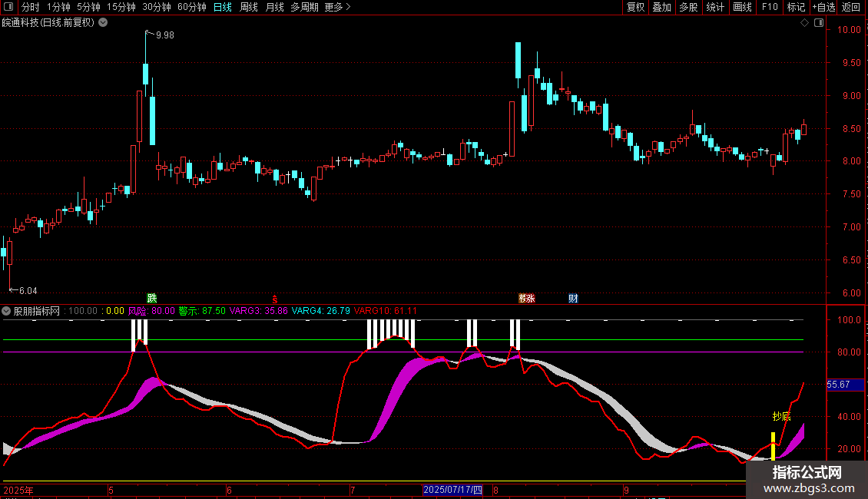Select the 60分钟 period tab
868x499 pixels.
[x=191, y=8]
